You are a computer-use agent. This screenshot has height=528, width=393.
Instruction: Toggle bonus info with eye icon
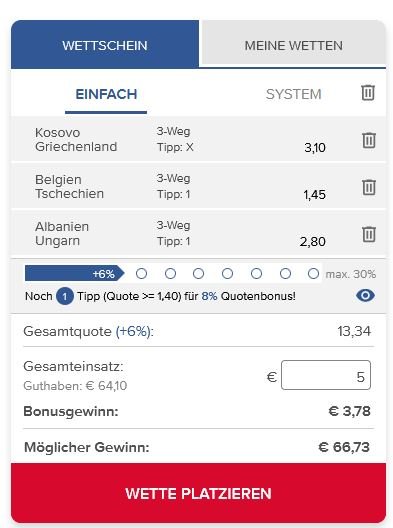click(365, 296)
